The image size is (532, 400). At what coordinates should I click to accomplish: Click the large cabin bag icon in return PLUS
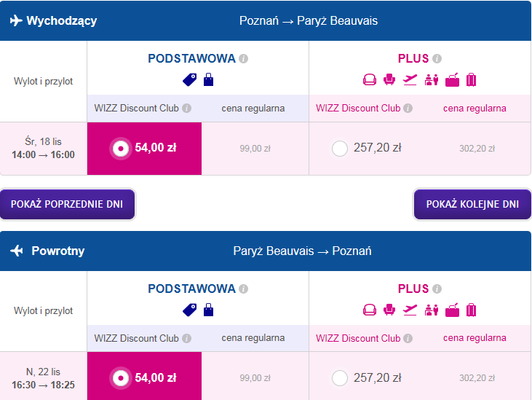click(x=452, y=310)
